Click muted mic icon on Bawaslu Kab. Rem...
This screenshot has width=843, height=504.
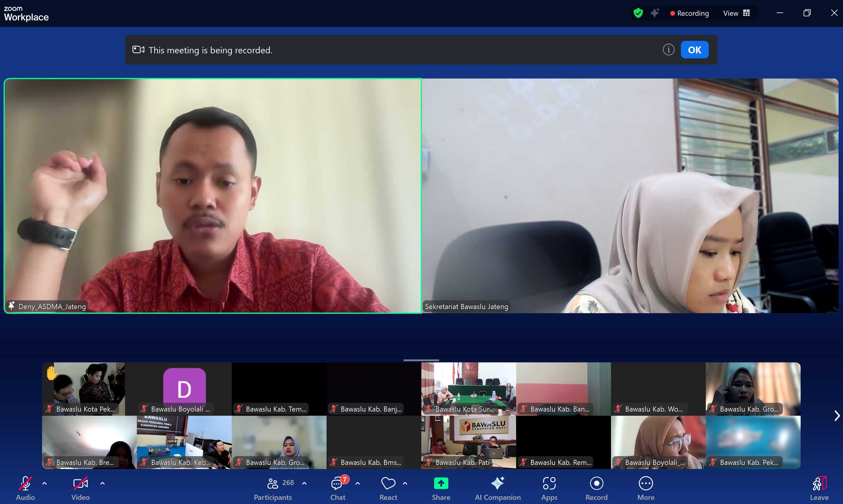pos(523,462)
